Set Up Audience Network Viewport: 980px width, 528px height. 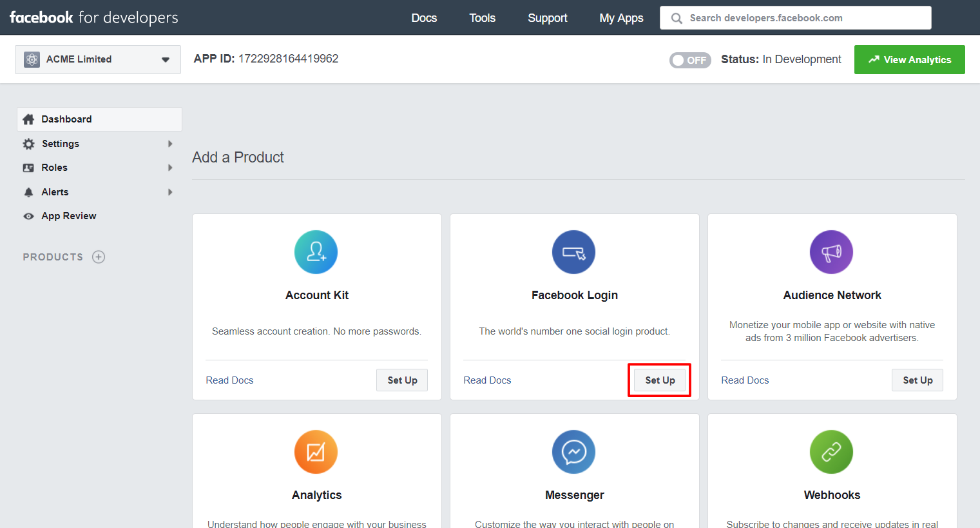[918, 380]
